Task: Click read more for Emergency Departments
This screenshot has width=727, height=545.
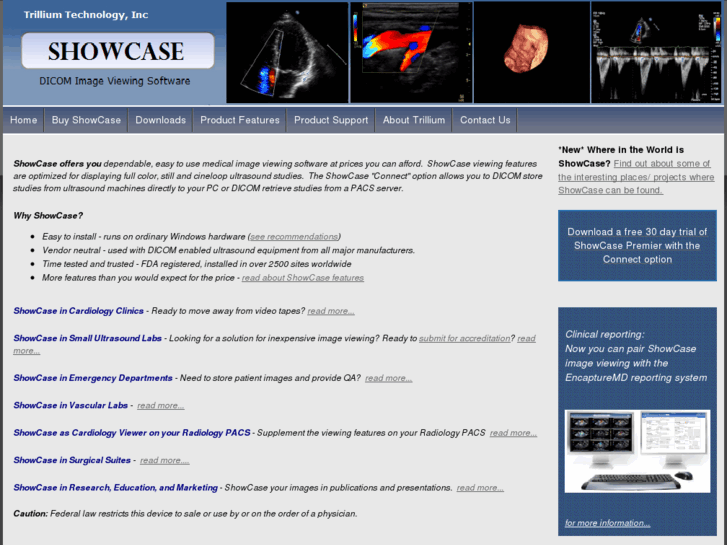Action: [x=389, y=378]
